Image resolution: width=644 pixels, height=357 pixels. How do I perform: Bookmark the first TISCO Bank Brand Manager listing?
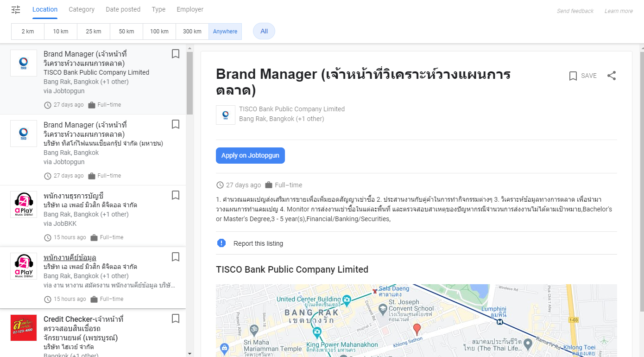[x=176, y=54]
